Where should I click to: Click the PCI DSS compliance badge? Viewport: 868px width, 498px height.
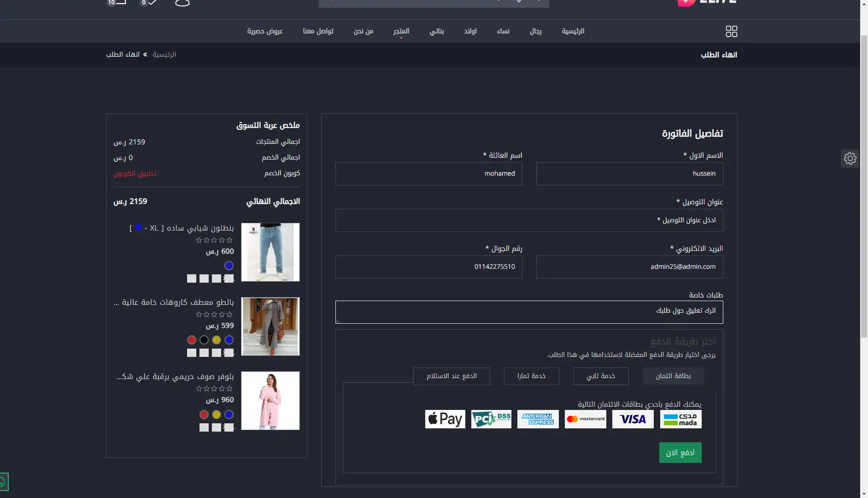pos(491,419)
